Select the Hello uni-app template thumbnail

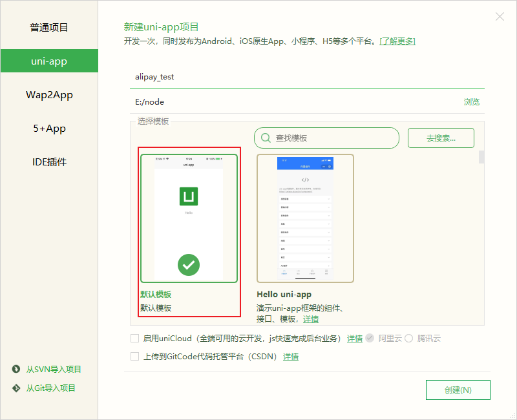coord(305,218)
